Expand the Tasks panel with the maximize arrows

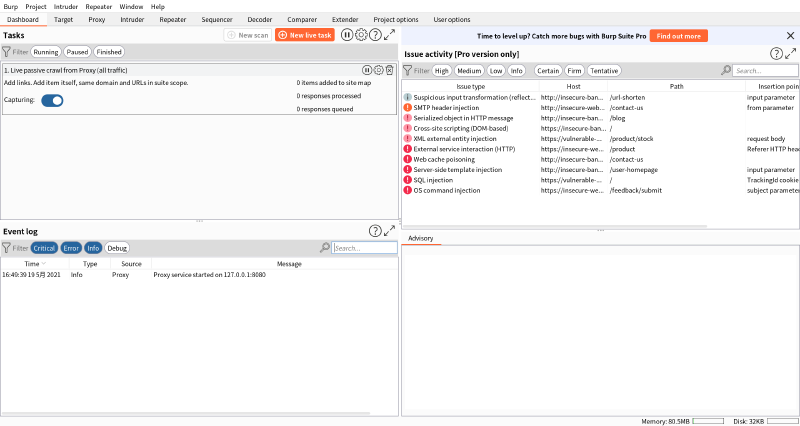point(389,35)
